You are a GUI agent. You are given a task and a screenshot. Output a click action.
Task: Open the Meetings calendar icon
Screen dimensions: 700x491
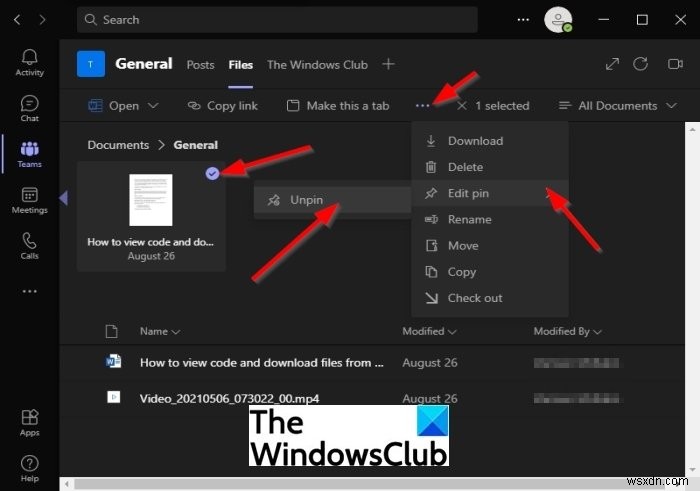[29, 200]
